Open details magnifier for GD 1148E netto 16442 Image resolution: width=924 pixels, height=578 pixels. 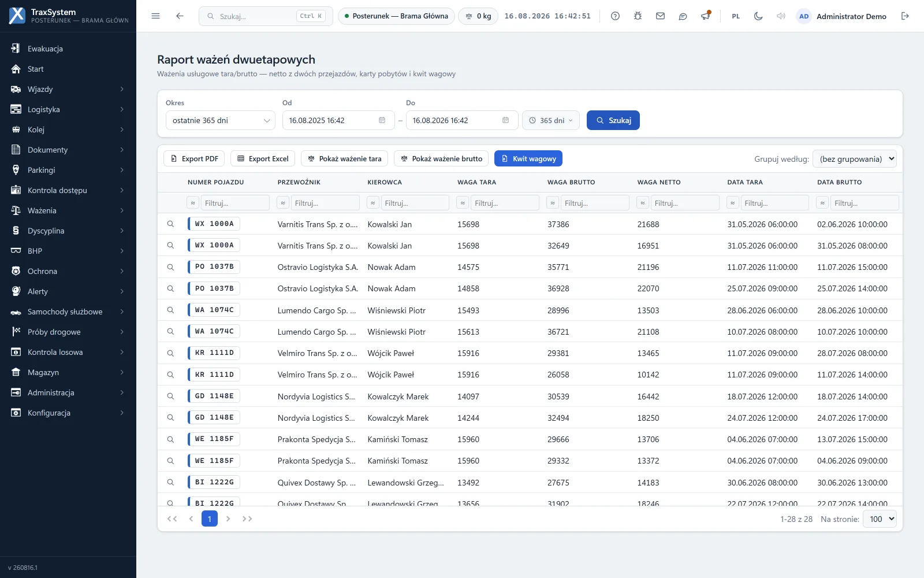(170, 396)
